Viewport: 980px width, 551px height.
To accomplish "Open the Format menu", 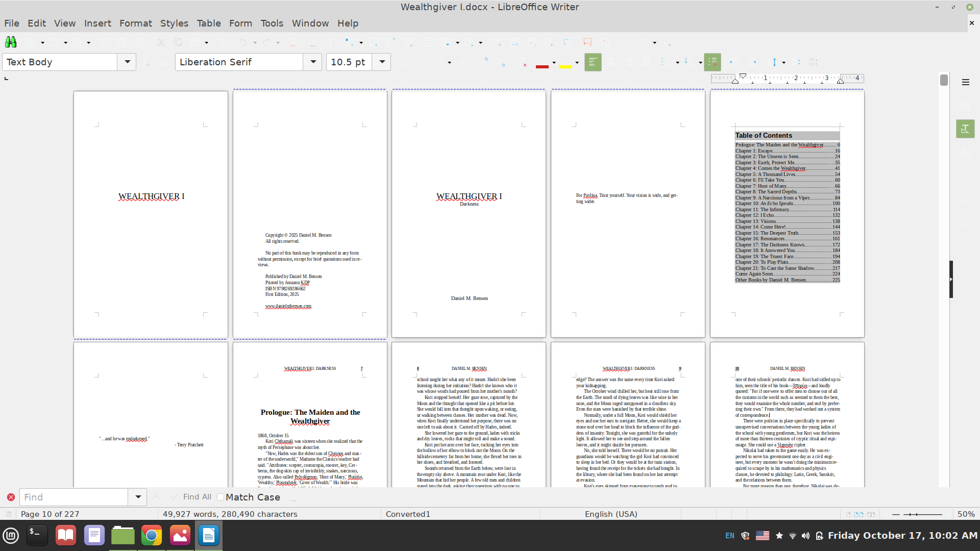I will 135,23.
